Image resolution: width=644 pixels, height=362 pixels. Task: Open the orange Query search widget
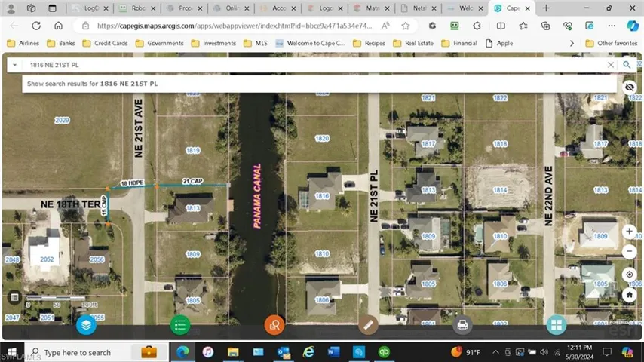[274, 325]
